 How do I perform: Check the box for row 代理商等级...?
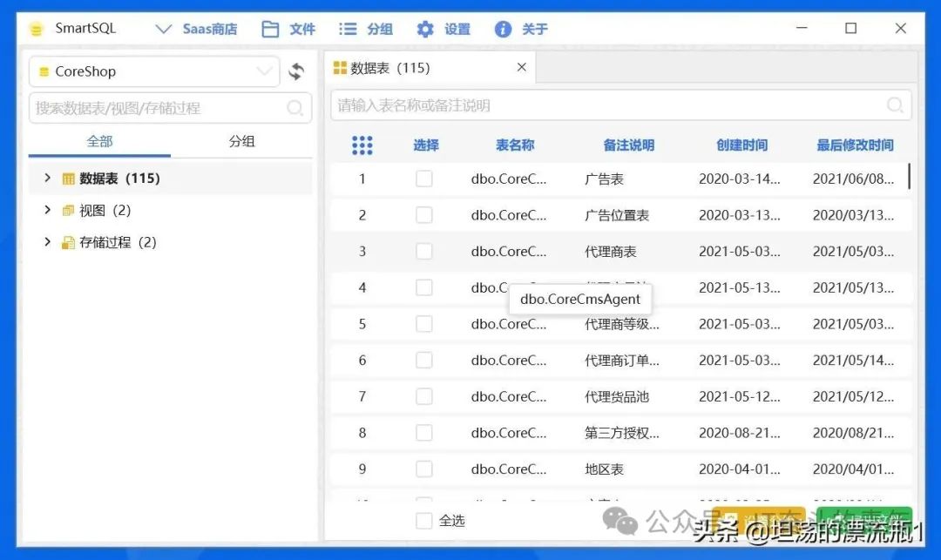424,324
